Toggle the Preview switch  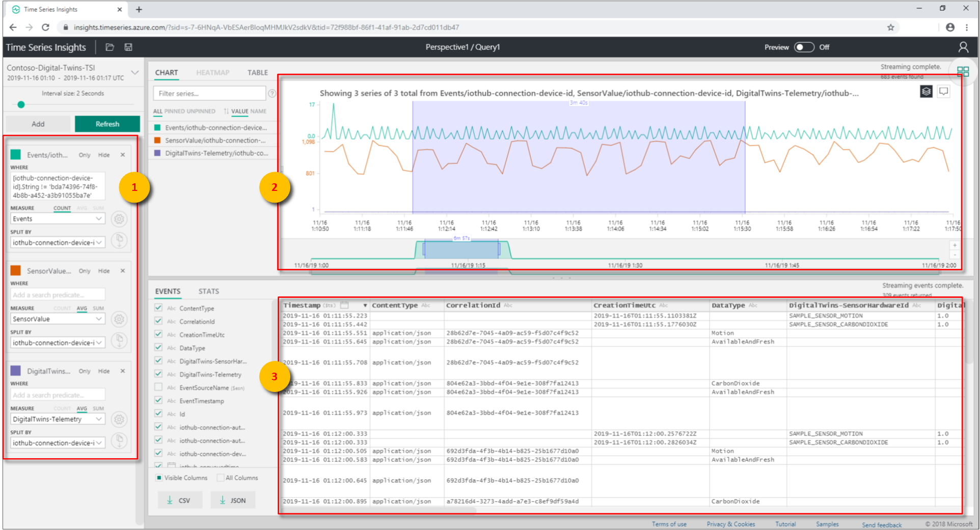(x=804, y=47)
